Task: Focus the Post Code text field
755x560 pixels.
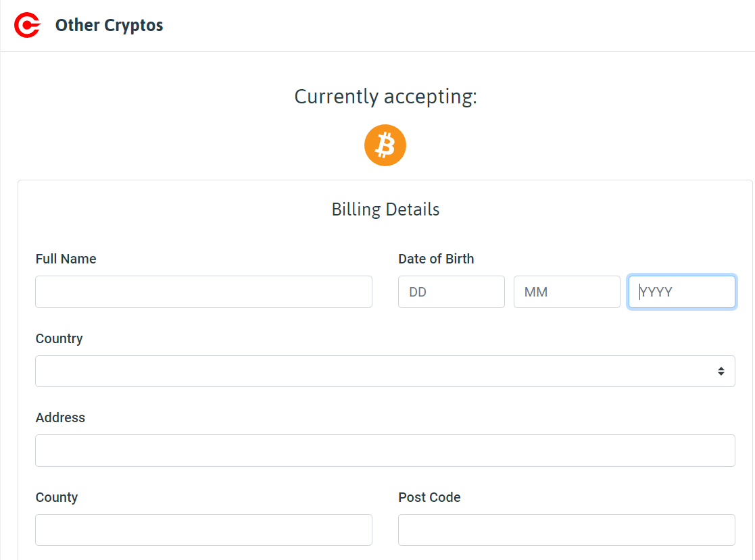Action: (566, 530)
